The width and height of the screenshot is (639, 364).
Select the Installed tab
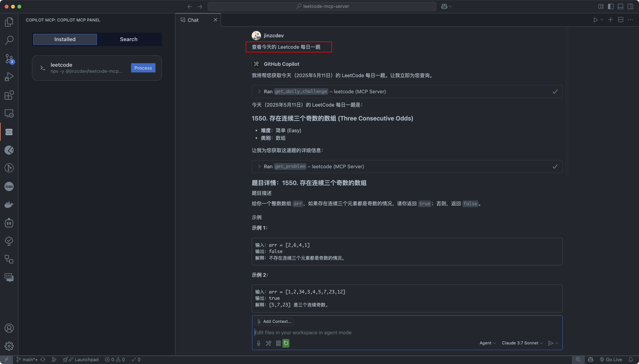(65, 39)
